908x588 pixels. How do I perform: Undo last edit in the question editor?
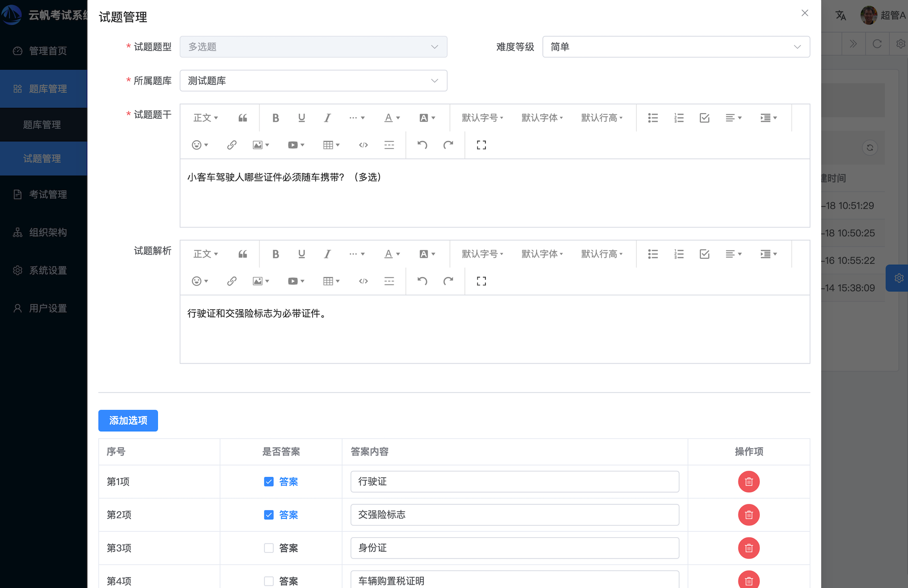point(421,145)
